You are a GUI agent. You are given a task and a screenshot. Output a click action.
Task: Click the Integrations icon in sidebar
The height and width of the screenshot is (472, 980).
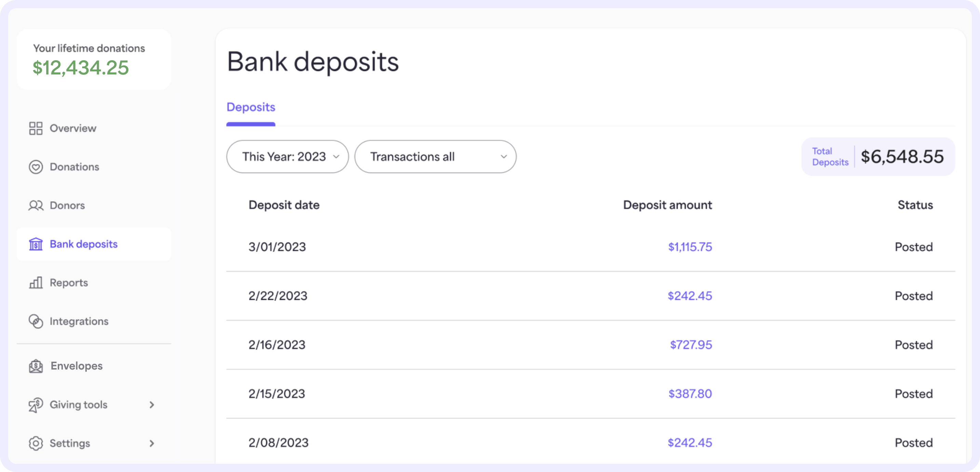point(36,321)
